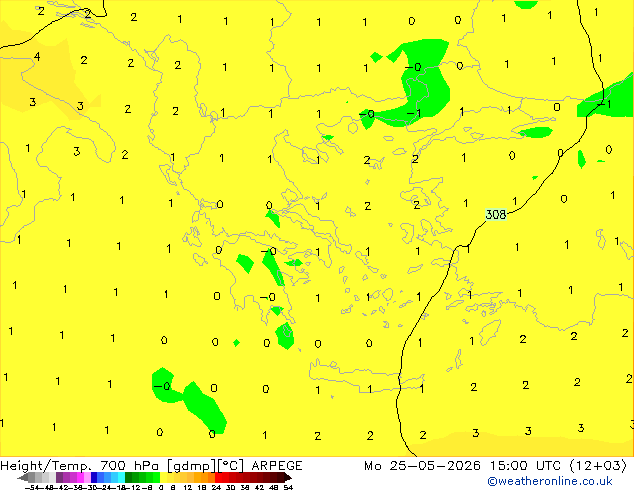Click the (12+03) forecast offset label
The height and width of the screenshot is (490, 634).
(x=598, y=466)
